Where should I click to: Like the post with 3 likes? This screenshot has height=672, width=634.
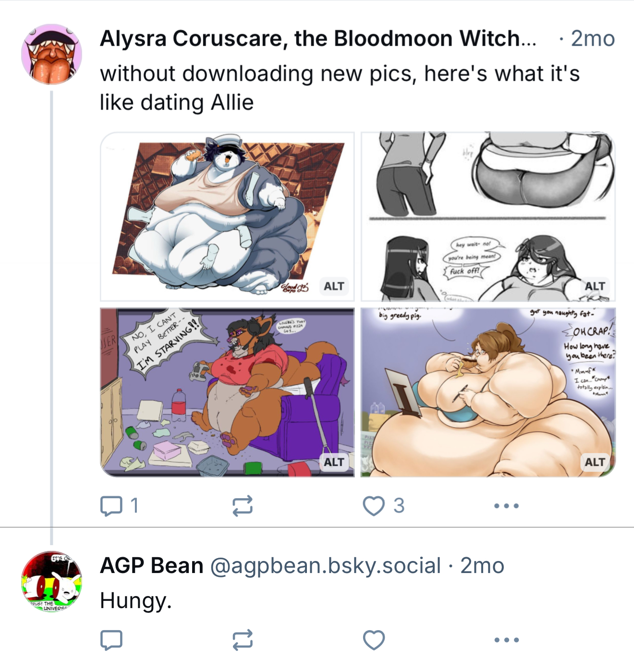point(383,505)
